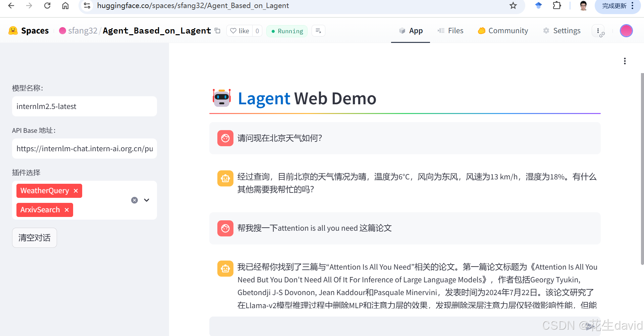
Task: Open the Agent_Based_on_Lagent space title link
Action: tap(157, 31)
